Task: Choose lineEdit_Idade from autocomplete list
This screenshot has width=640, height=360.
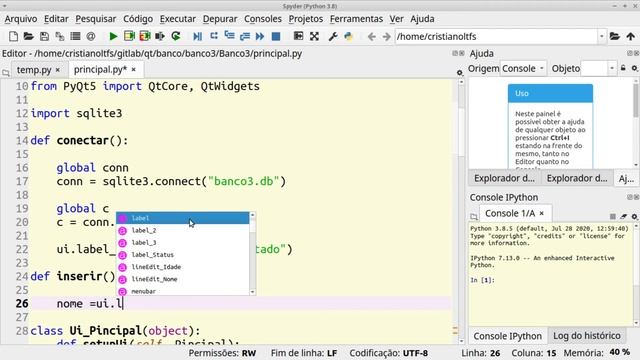Action: pos(183,267)
